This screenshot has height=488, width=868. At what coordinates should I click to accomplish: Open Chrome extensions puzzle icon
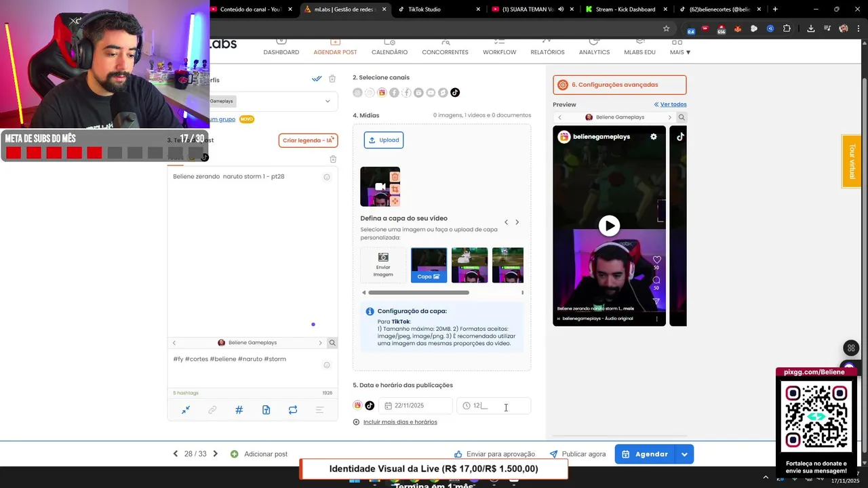(x=787, y=28)
